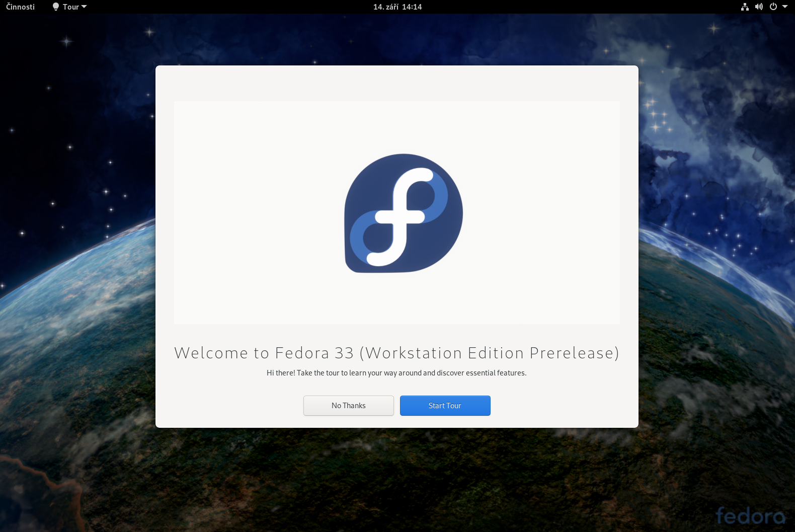Expand the system menu arrow

(x=785, y=7)
